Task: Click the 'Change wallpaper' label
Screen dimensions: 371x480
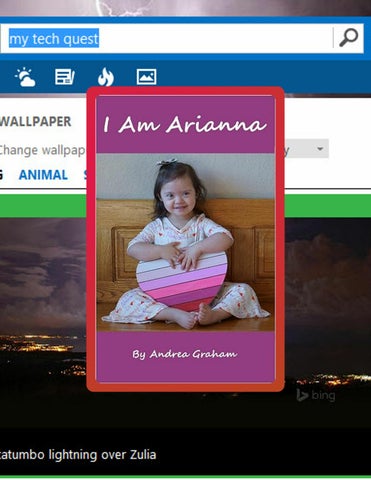Action: click(43, 150)
